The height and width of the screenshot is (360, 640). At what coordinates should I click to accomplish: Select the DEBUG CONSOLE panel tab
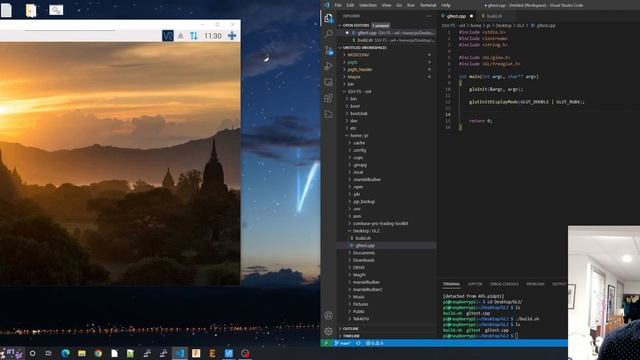pyautogui.click(x=504, y=284)
